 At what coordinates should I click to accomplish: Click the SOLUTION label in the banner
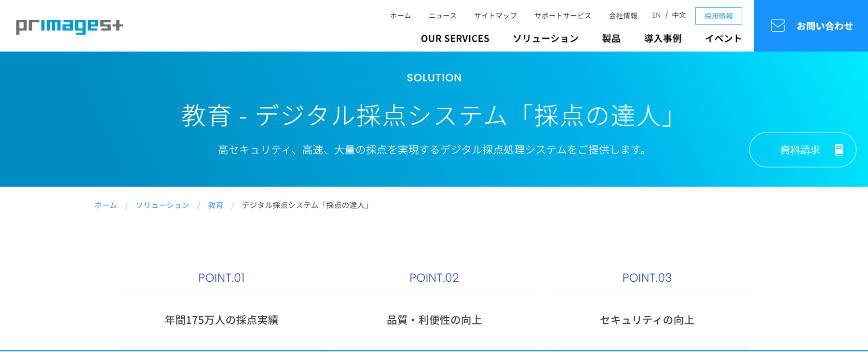point(434,78)
